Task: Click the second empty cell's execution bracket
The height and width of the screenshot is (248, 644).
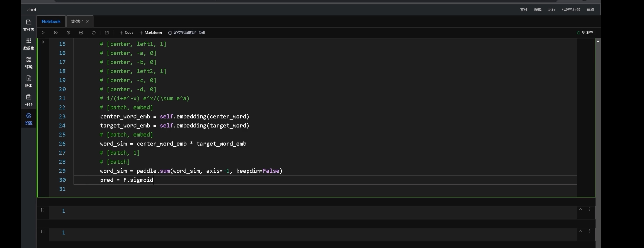Action: click(43, 232)
